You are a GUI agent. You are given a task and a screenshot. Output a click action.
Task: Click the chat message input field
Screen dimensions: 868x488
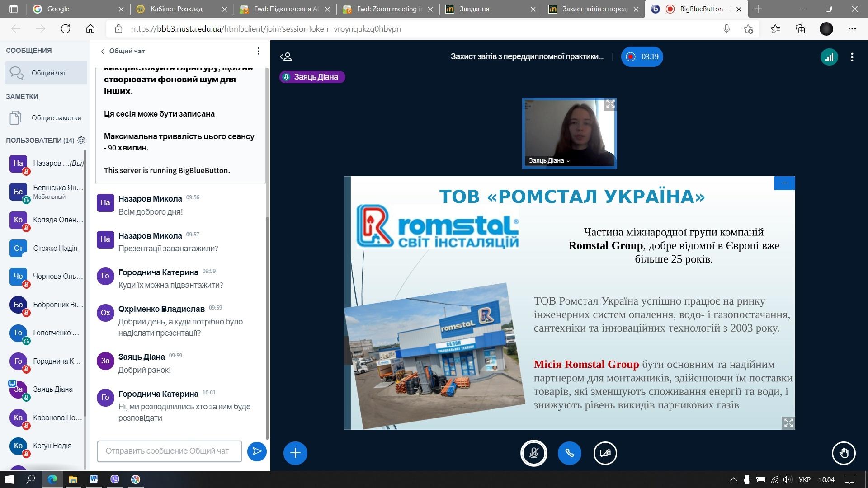pos(169,451)
